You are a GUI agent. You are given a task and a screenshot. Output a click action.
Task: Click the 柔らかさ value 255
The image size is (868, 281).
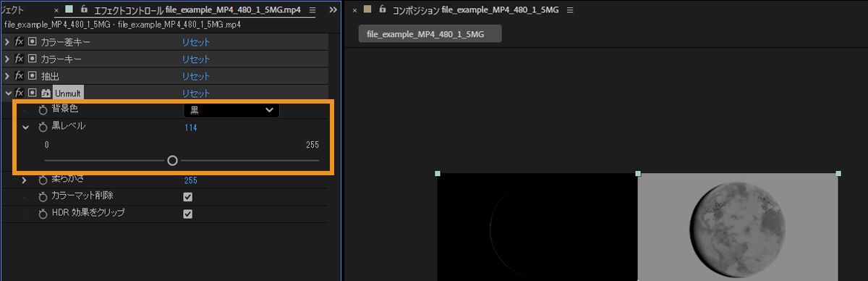pos(190,180)
